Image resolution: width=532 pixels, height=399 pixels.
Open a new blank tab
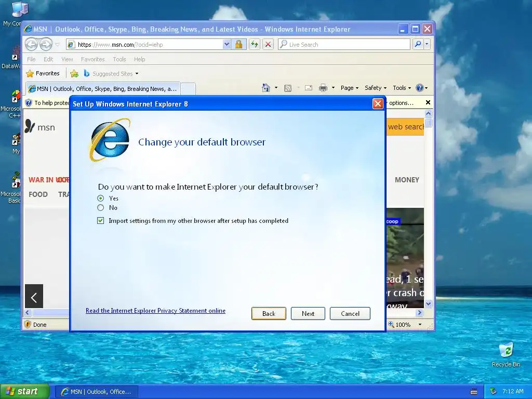188,89
